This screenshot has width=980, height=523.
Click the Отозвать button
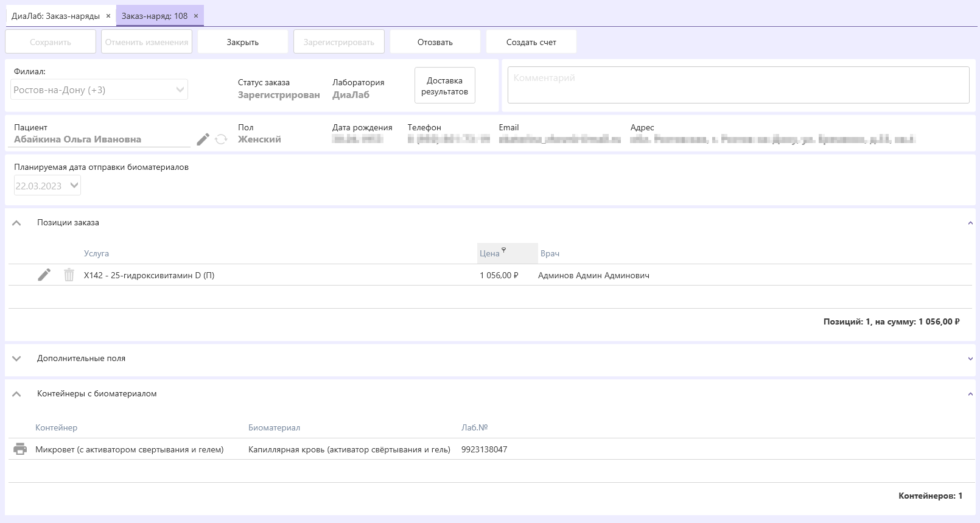tap(435, 42)
